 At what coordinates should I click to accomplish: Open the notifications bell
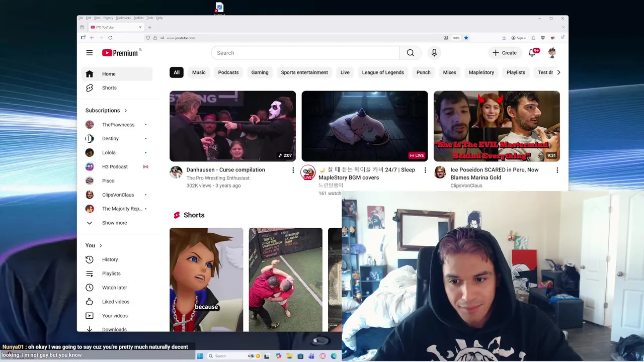coord(532,53)
